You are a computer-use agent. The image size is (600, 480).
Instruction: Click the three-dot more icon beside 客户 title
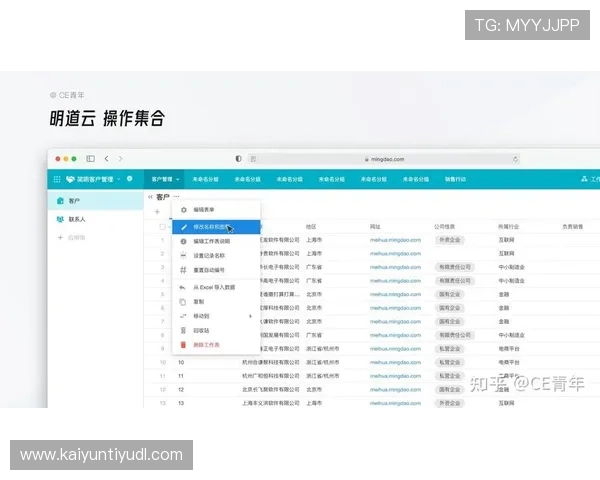point(176,197)
